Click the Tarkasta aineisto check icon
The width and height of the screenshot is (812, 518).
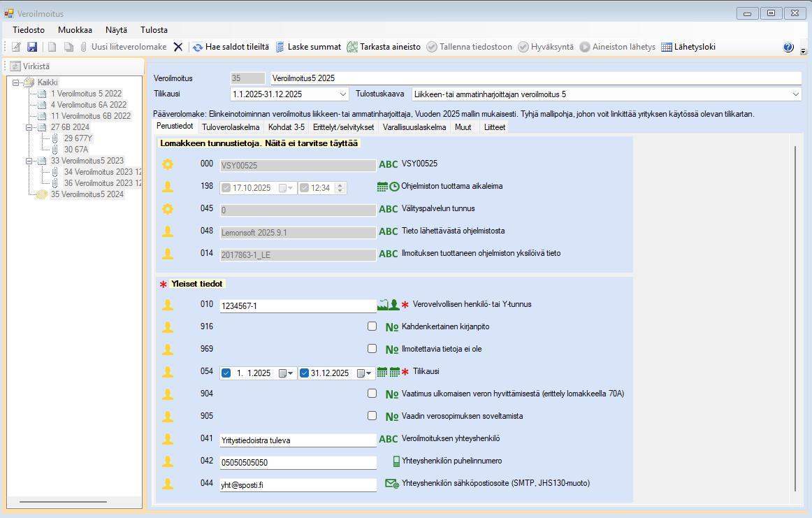[x=352, y=47]
